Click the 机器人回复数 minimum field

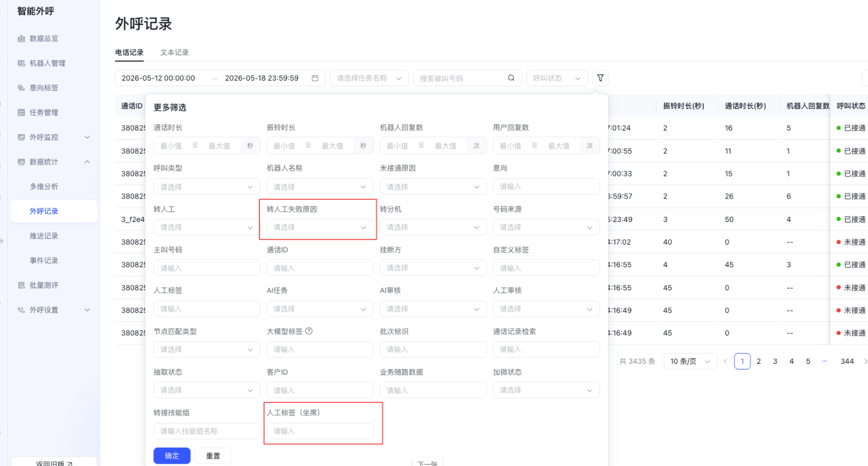397,146
